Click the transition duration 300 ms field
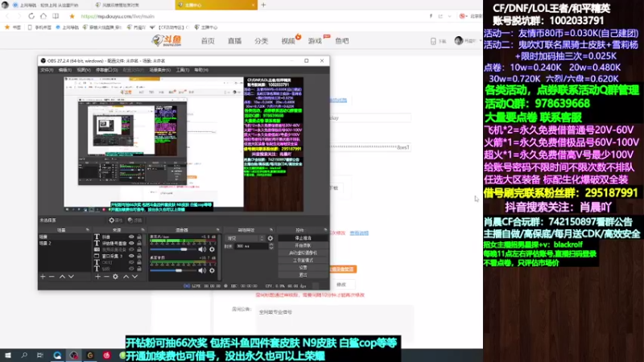Image resolution: width=644 pixels, height=362 pixels. click(251, 246)
